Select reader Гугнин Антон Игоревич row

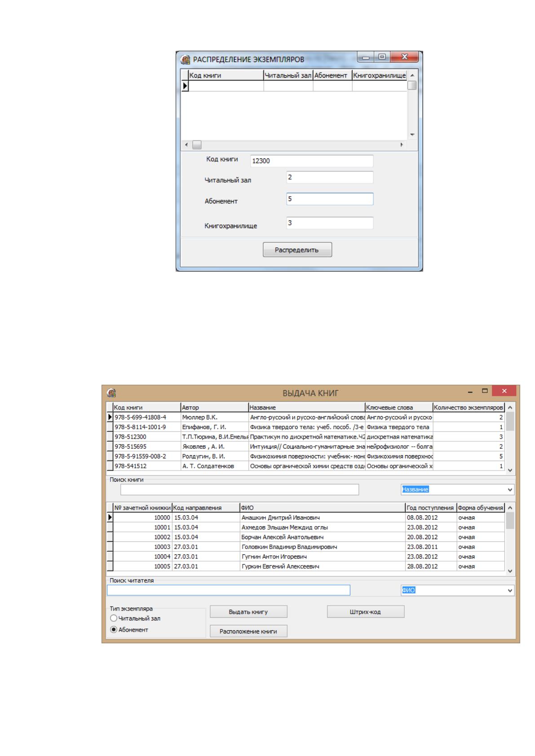308,557
